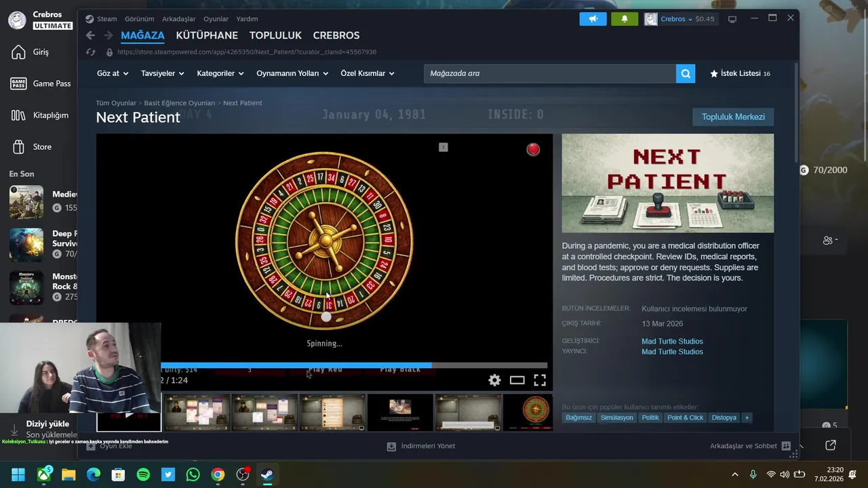This screenshot has height=488, width=868.
Task: Open Windows Start menu
Action: click(x=18, y=474)
